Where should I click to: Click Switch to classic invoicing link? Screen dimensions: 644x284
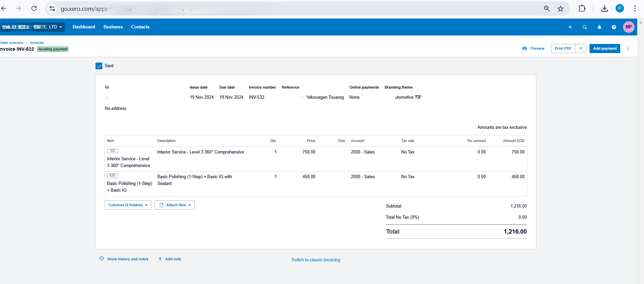pos(316,260)
